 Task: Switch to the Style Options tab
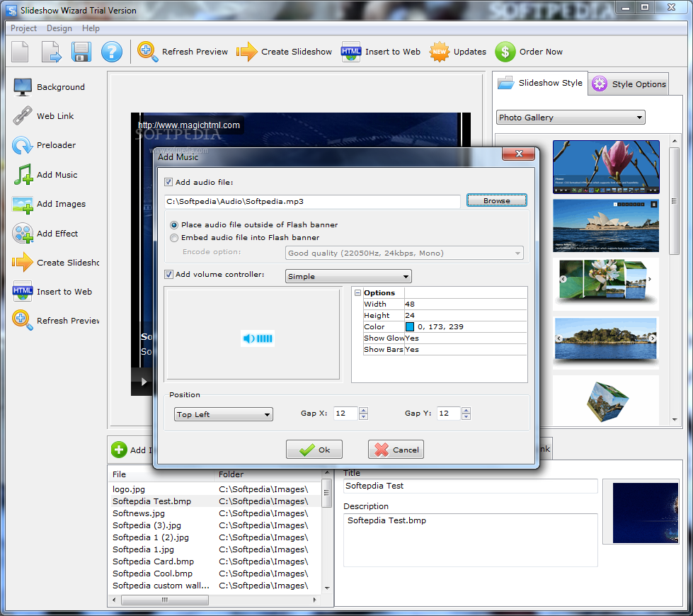point(629,84)
